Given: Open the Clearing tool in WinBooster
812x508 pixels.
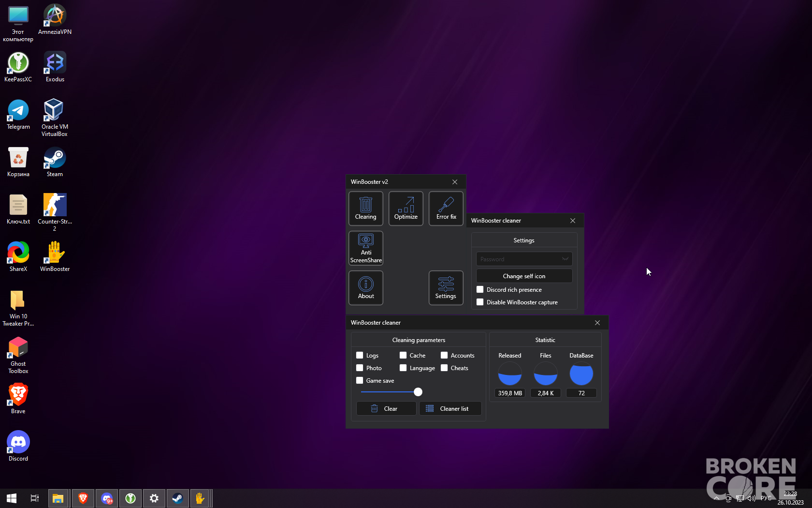Looking at the screenshot, I should 365,209.
